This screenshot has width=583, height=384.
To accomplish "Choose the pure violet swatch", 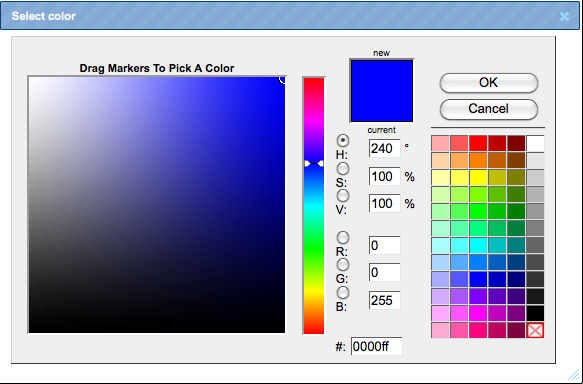I will point(478,296).
